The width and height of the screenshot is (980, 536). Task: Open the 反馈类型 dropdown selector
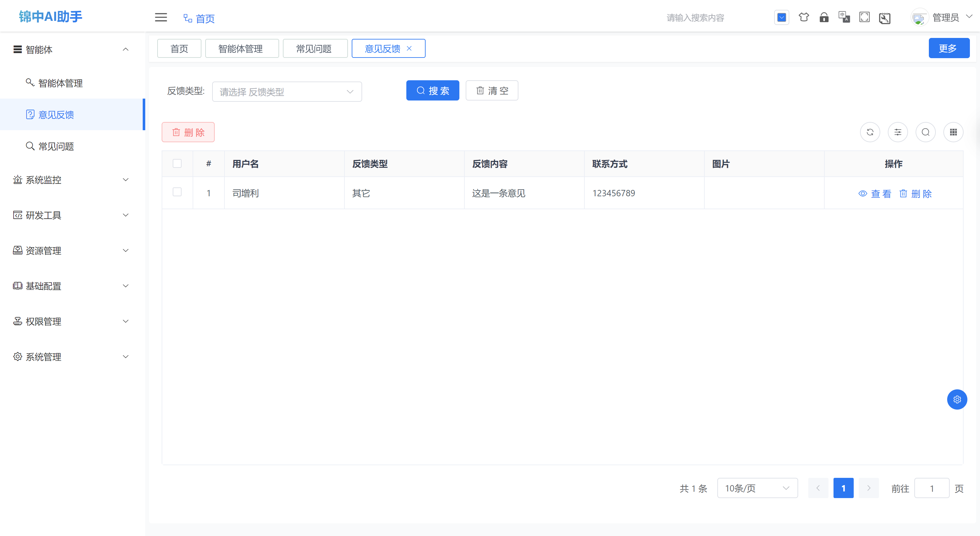tap(287, 92)
